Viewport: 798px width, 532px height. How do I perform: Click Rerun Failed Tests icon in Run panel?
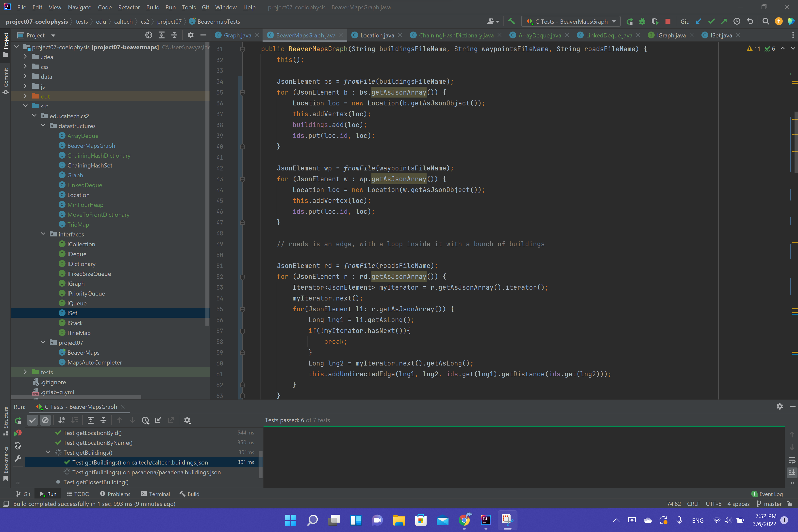click(18, 433)
